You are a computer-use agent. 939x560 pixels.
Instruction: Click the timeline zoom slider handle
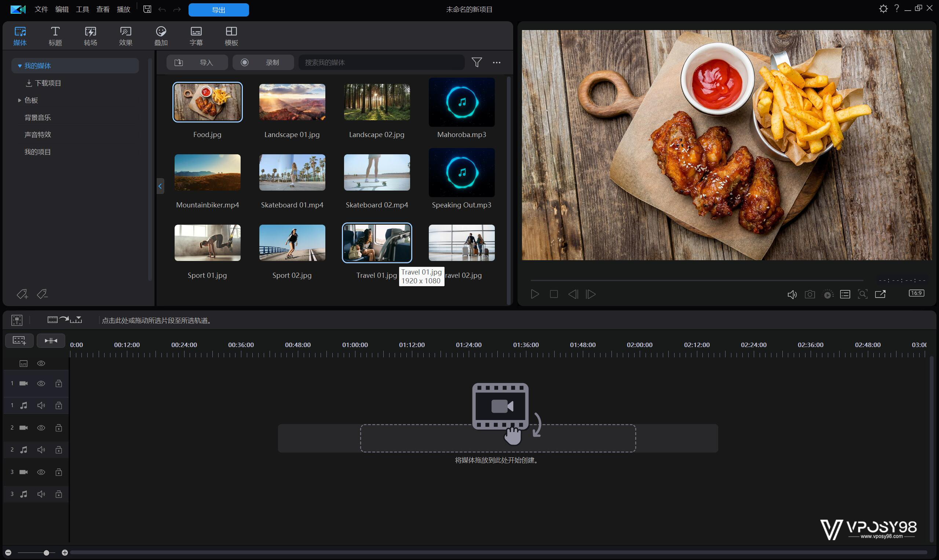[46, 553]
